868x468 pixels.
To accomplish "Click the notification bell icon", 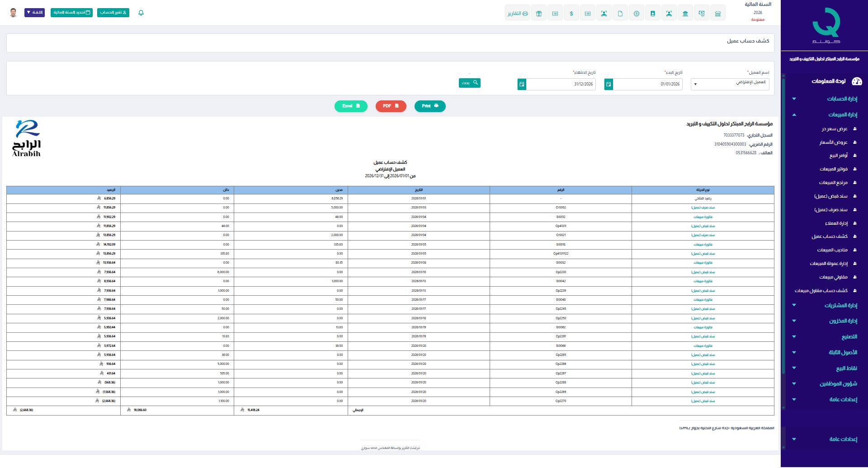I will [x=141, y=13].
